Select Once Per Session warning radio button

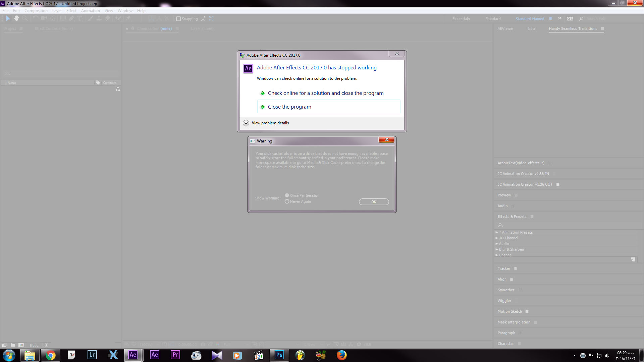click(x=287, y=195)
